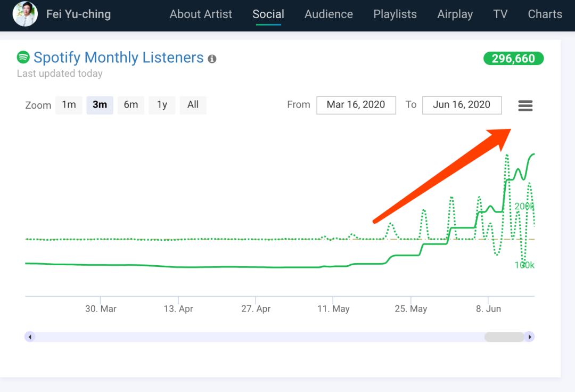Switch to the Social tab
The width and height of the screenshot is (575, 392).
point(268,14)
